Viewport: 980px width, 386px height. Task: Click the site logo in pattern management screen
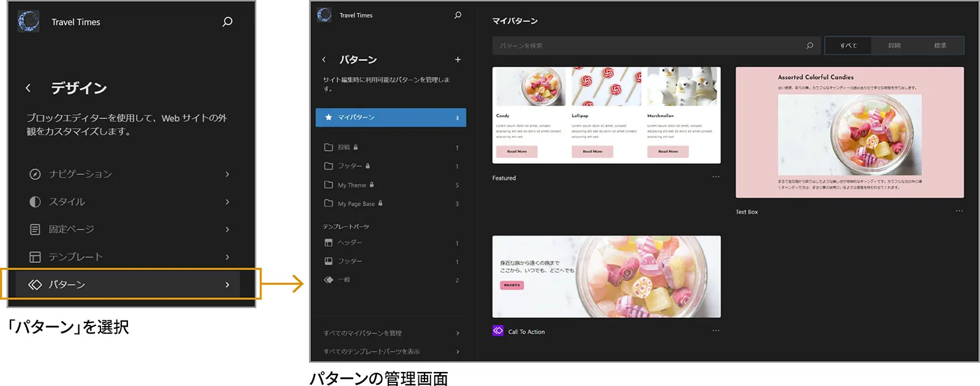pyautogui.click(x=324, y=15)
